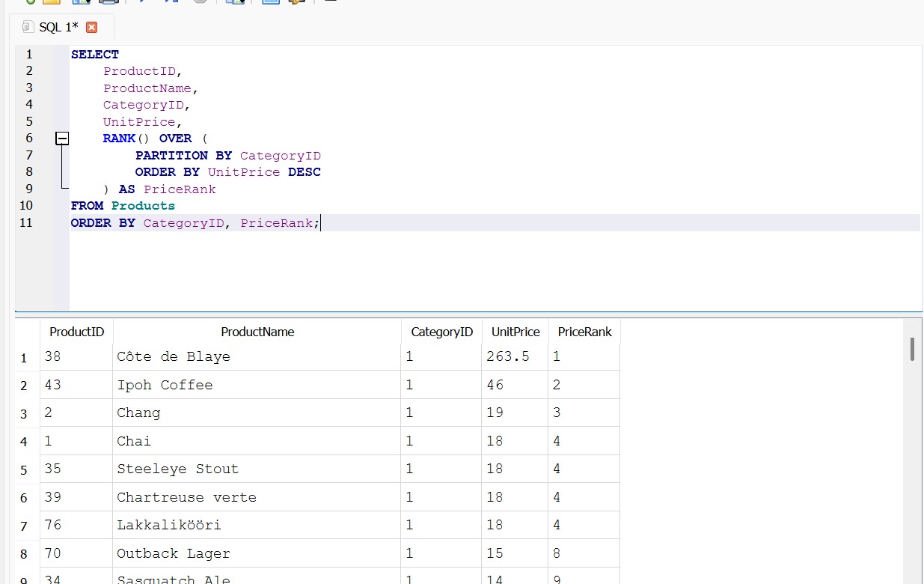The width and height of the screenshot is (924, 584).
Task: Select the Côte de Blaye cell
Action: (x=257, y=356)
